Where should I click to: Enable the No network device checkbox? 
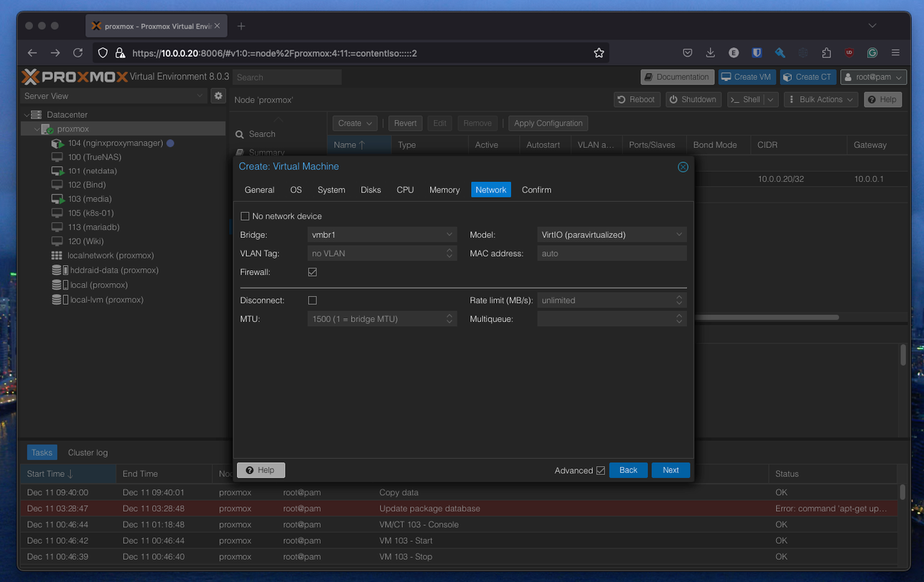point(245,216)
